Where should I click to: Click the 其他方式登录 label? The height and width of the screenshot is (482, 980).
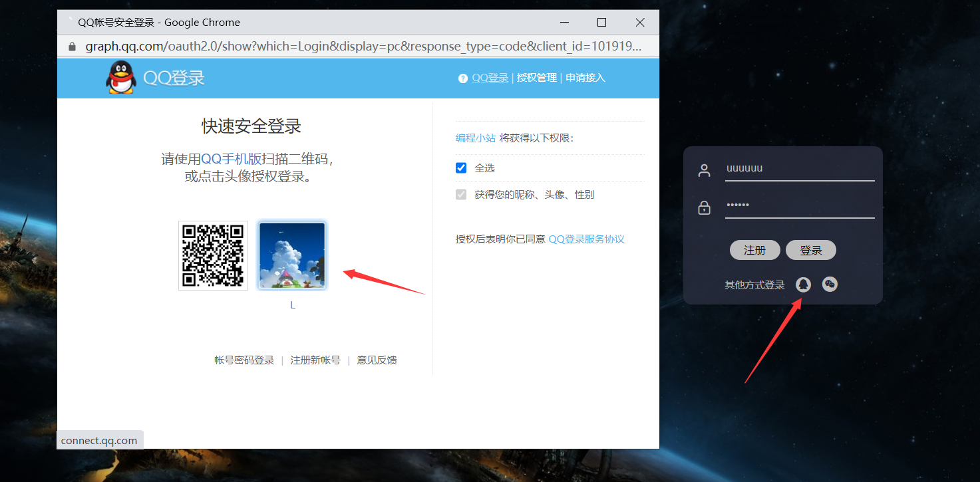click(x=755, y=285)
